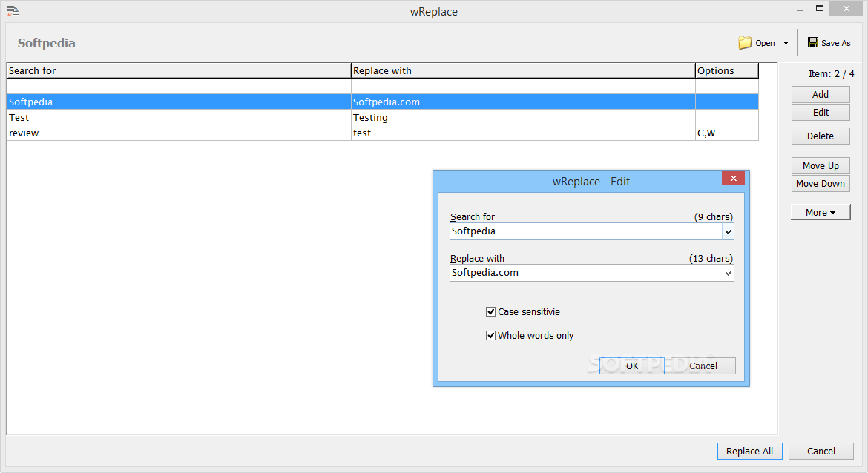Open the More dropdown menu

(x=821, y=213)
